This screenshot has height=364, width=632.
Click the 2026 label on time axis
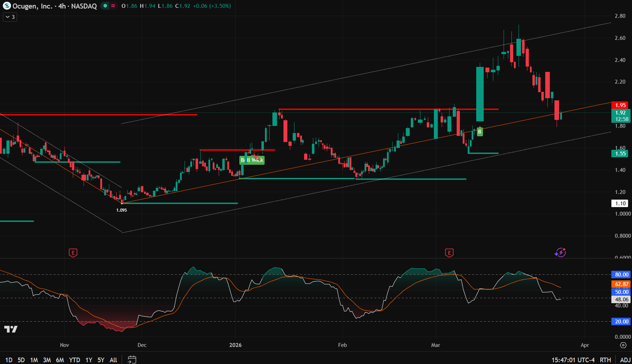coord(236,345)
